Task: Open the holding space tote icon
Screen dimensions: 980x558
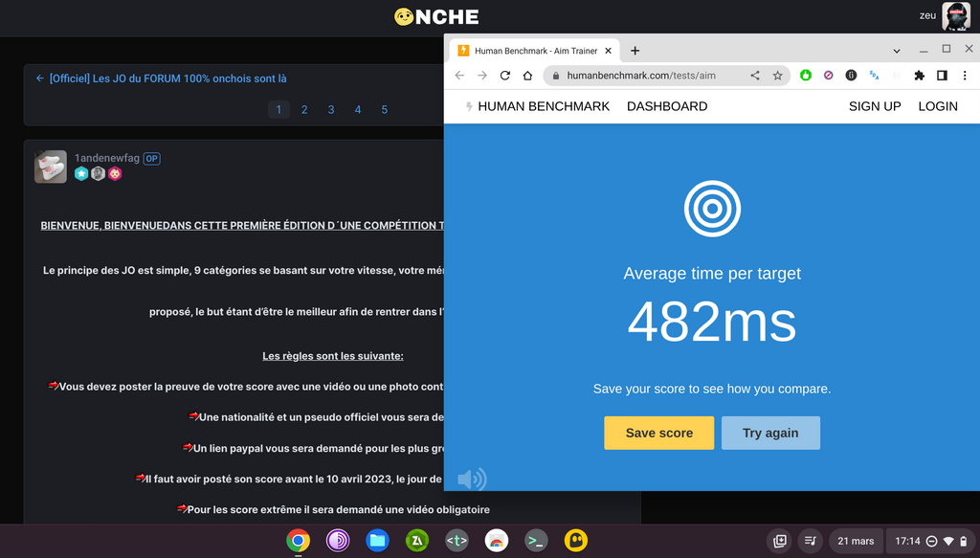Action: click(779, 541)
